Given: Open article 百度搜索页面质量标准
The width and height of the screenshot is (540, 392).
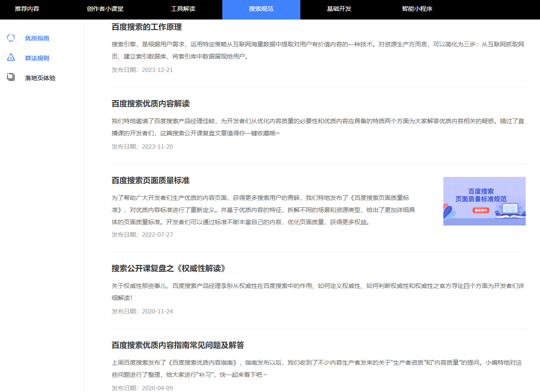Looking at the screenshot, I should pyautogui.click(x=150, y=180).
